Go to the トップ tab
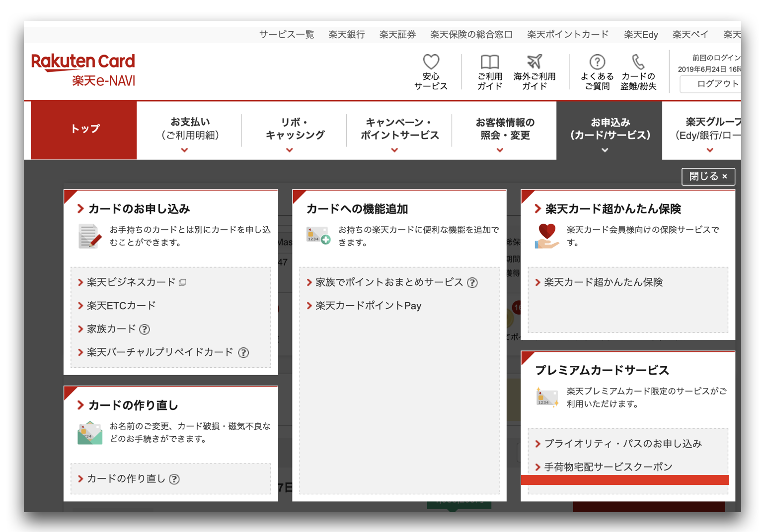The image size is (760, 532). click(x=84, y=130)
